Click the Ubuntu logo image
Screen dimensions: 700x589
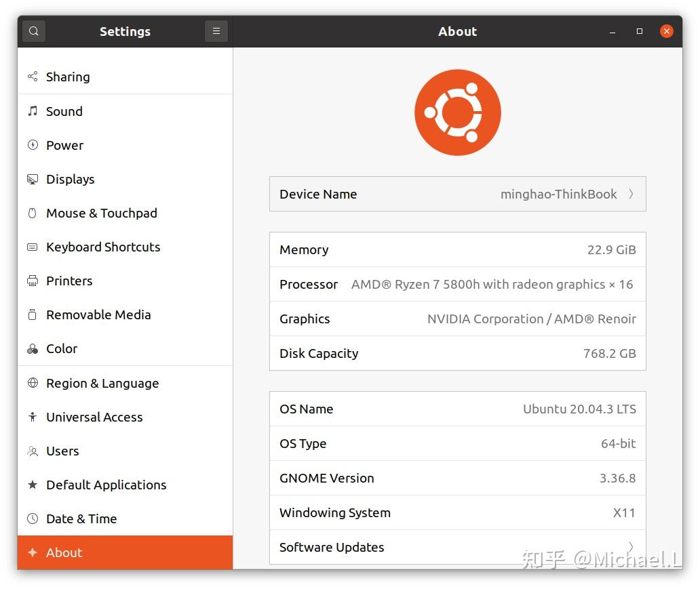(458, 113)
